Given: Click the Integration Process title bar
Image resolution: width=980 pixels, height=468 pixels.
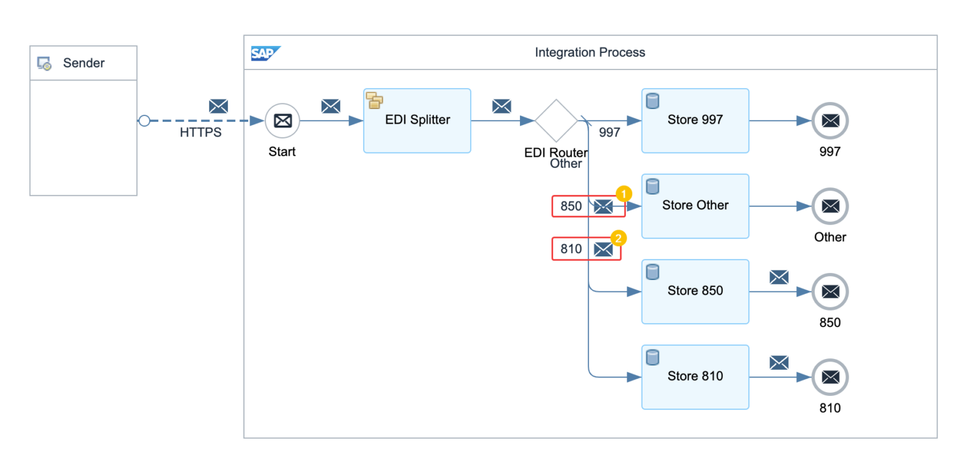Looking at the screenshot, I should (590, 52).
